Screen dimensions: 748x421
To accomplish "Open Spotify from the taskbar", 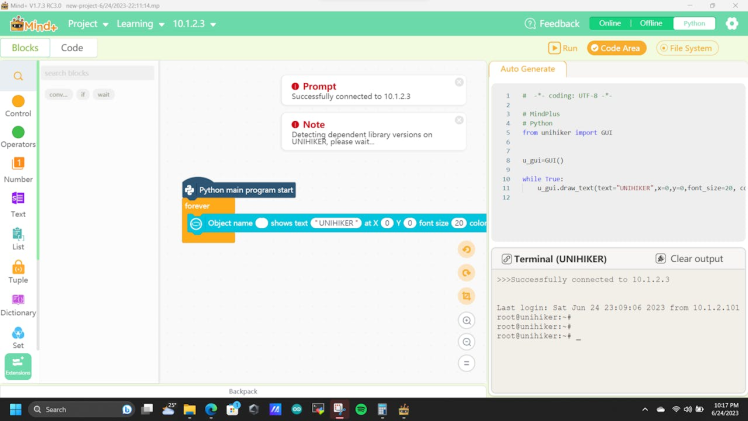I will 361,410.
